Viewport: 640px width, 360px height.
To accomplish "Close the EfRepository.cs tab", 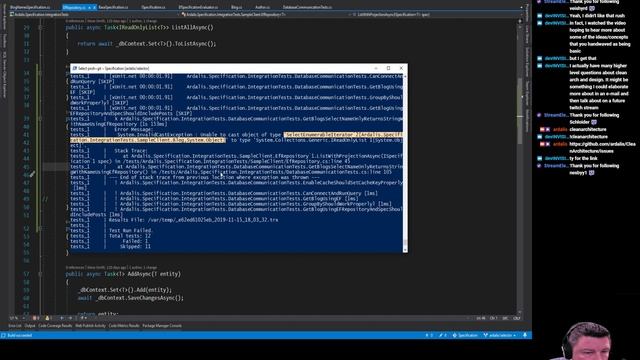I will pos(94,7).
